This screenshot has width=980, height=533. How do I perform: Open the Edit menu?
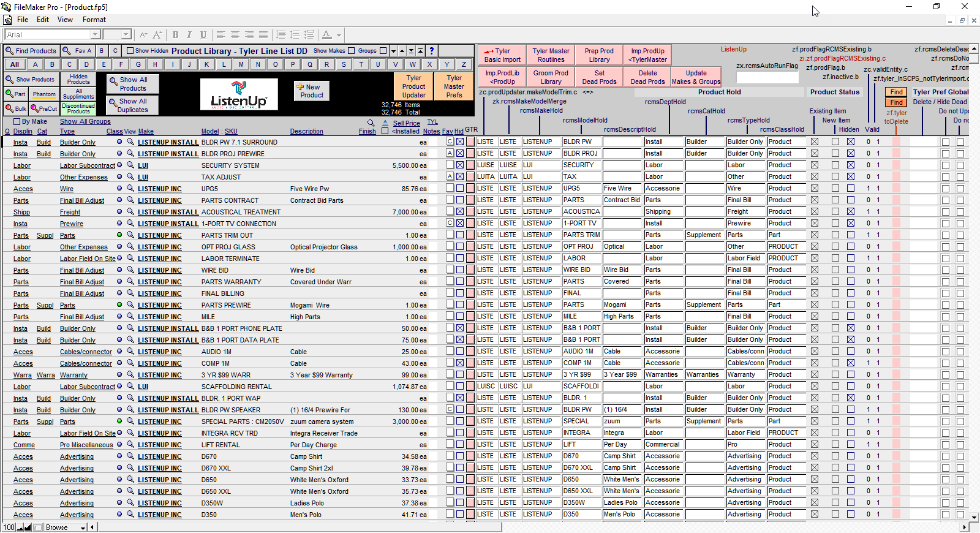click(43, 20)
